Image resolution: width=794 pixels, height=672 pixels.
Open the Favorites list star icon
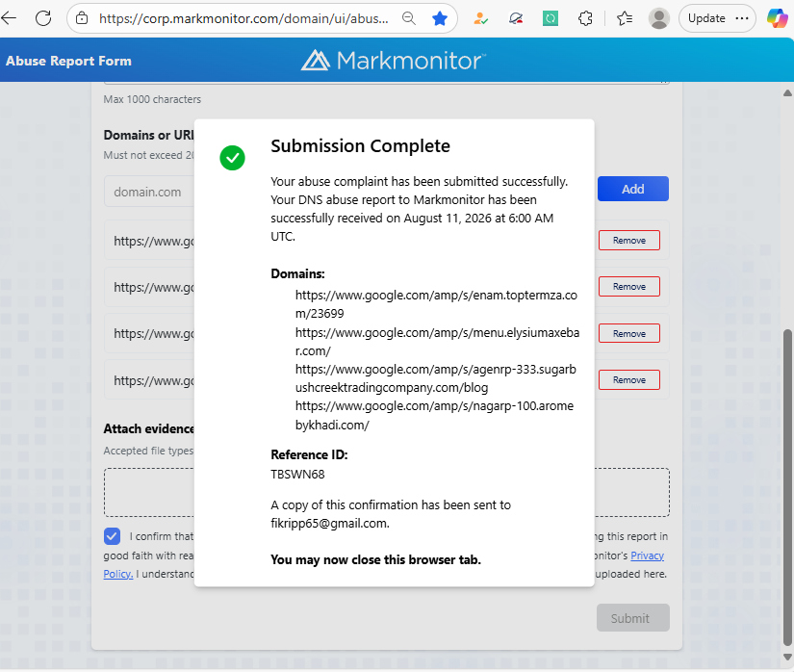[x=625, y=18]
